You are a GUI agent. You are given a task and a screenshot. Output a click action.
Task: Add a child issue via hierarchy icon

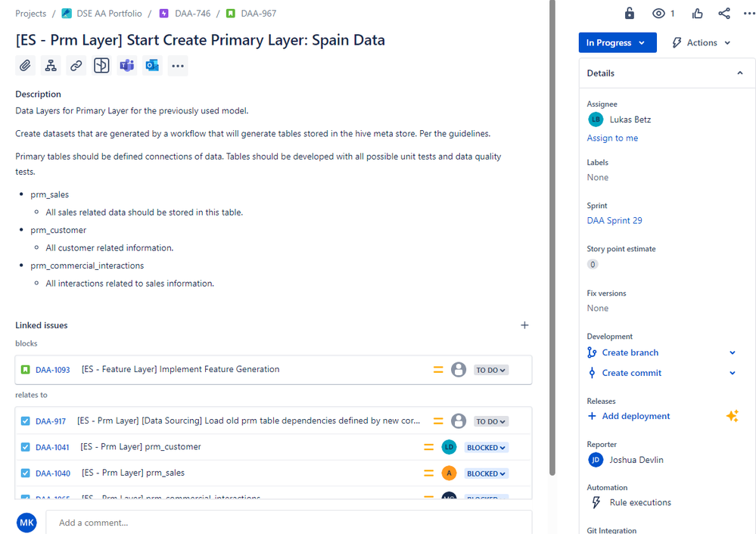pyautogui.click(x=51, y=66)
